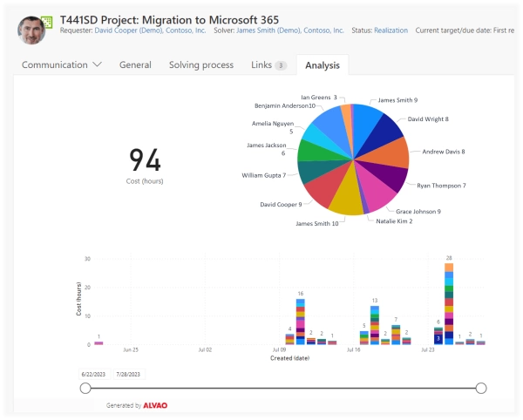This screenshot has width=523, height=420.
Task: Select the James Jackson 6 green slice
Action: [314, 152]
